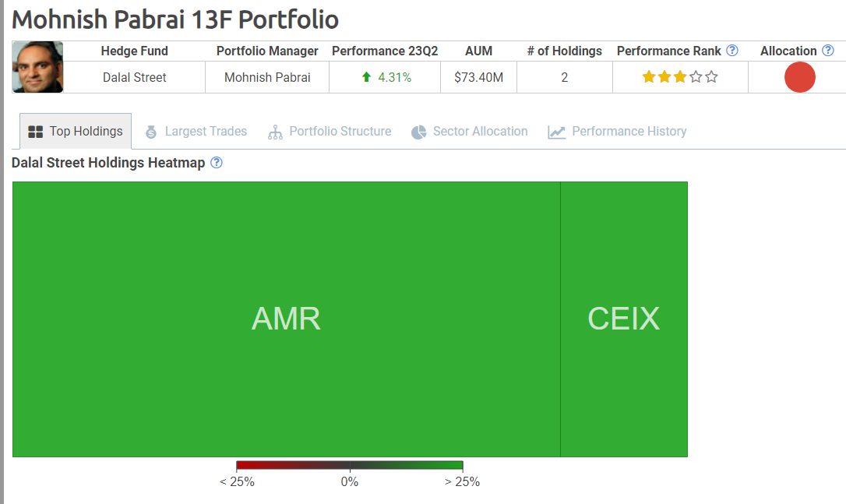Click the red allocation pie circle

(799, 77)
